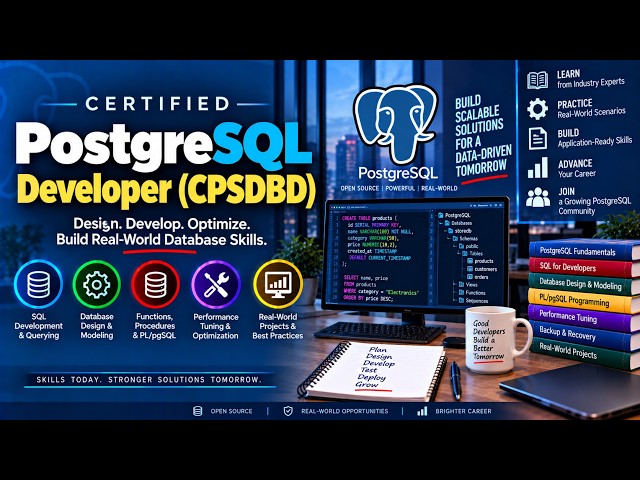Click the bar chart icon beside BRIGHTER CAREER
640x480 pixels.
(x=422, y=411)
